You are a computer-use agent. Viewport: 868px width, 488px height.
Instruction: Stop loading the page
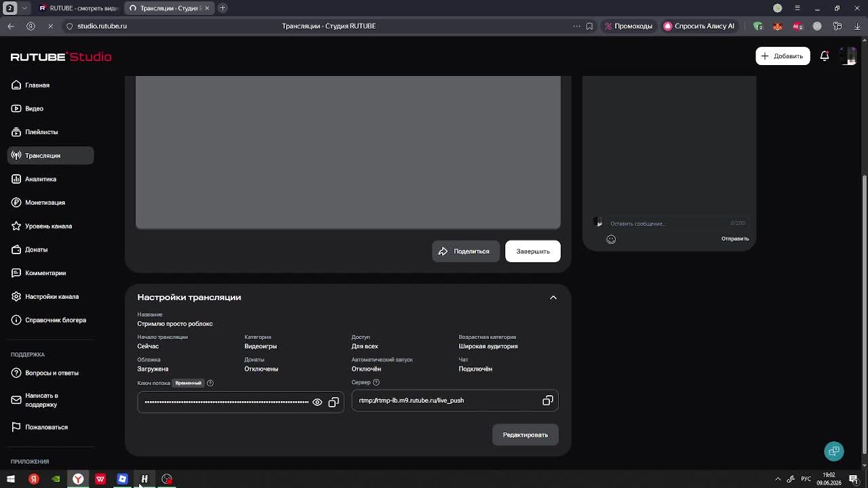[50, 26]
